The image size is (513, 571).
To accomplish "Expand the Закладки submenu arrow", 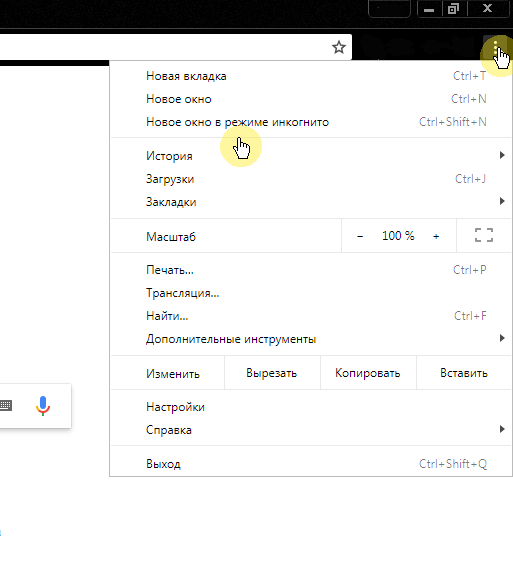I will (x=502, y=201).
